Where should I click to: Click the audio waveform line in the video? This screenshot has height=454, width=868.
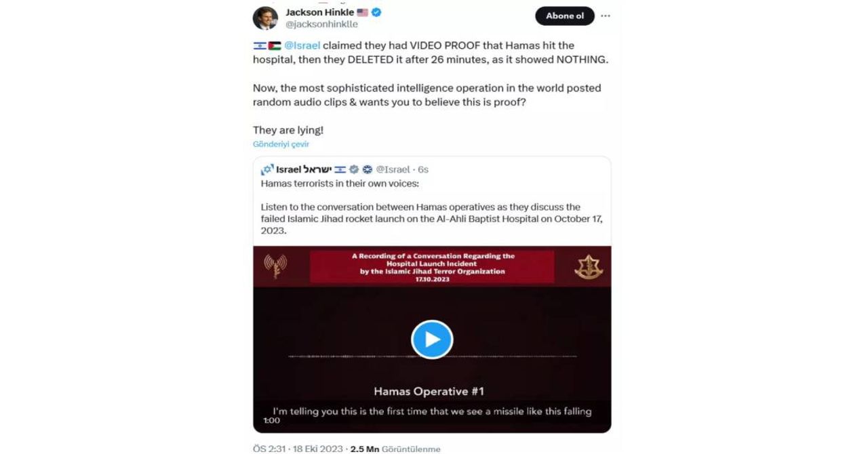pos(432,356)
